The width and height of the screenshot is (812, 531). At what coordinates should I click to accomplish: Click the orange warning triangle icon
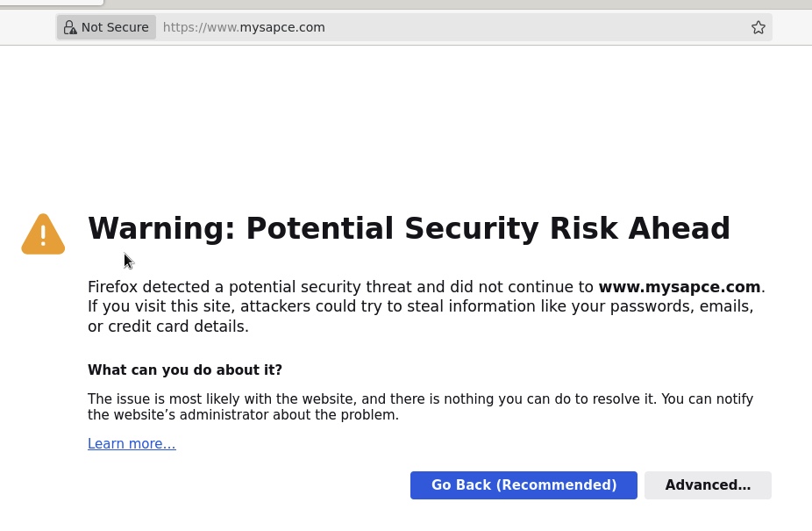click(x=43, y=233)
